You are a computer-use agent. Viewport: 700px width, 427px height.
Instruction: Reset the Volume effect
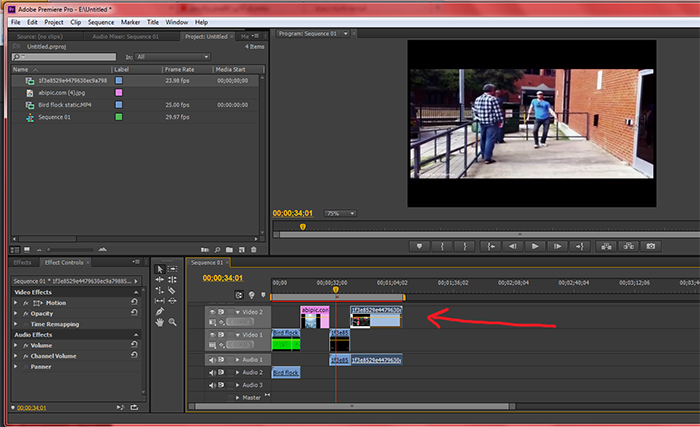[x=134, y=344]
